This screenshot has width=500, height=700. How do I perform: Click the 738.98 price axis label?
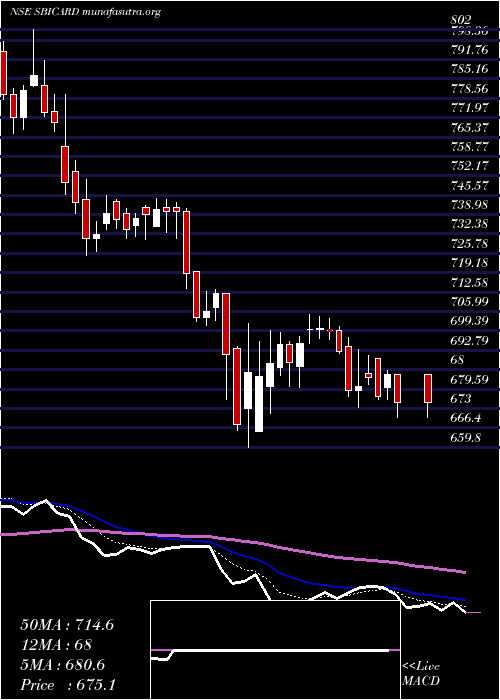click(x=470, y=205)
